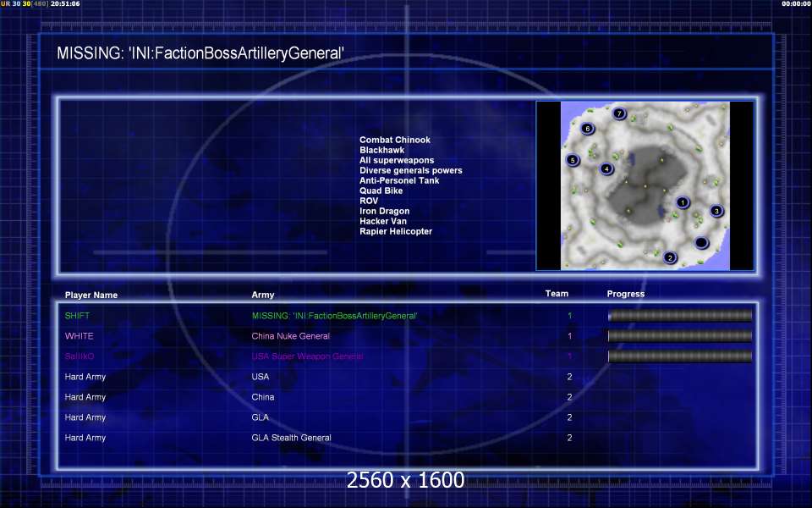812x508 pixels.
Task: Click the unnumbered black start marker on minimap
Action: [701, 243]
